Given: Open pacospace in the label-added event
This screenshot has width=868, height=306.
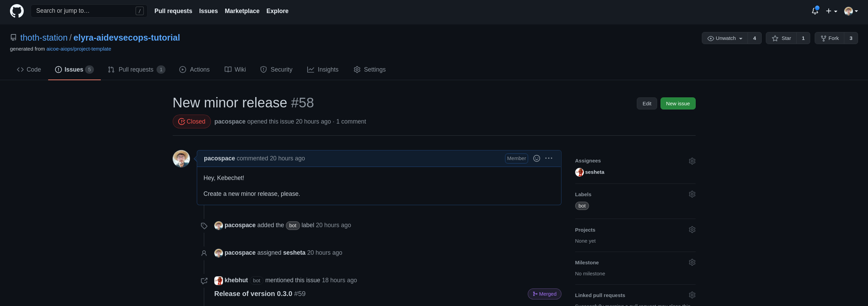Looking at the screenshot, I should [240, 225].
